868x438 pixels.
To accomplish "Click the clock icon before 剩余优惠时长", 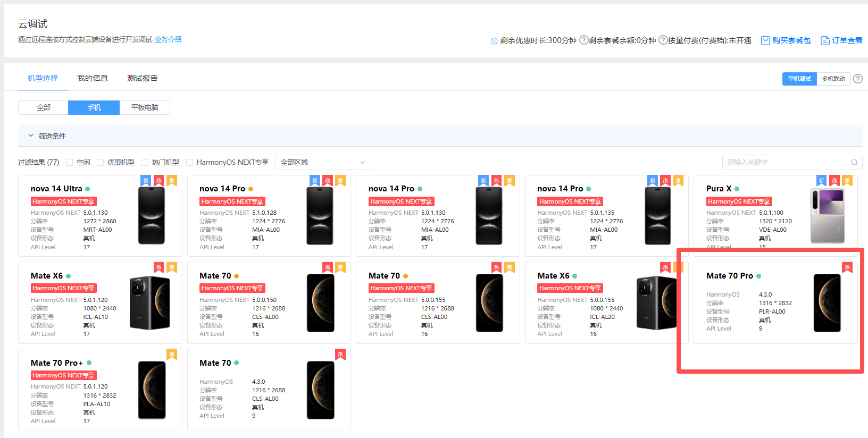I will click(494, 41).
